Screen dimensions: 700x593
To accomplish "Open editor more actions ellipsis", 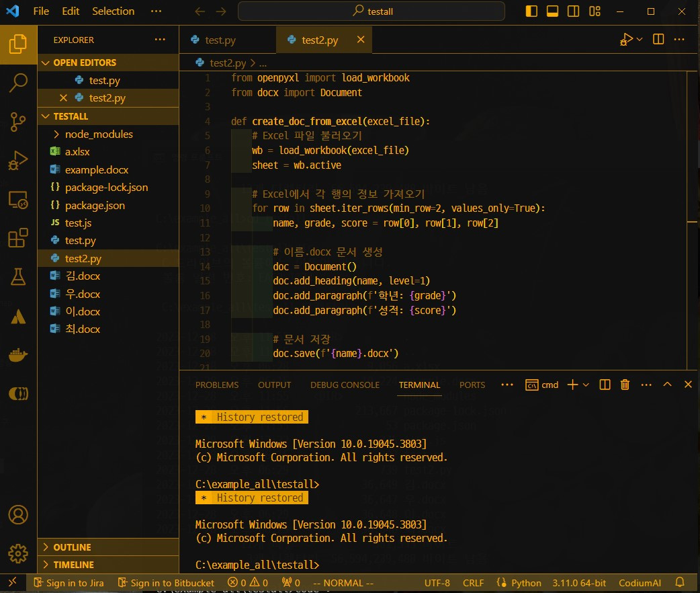I will (679, 39).
